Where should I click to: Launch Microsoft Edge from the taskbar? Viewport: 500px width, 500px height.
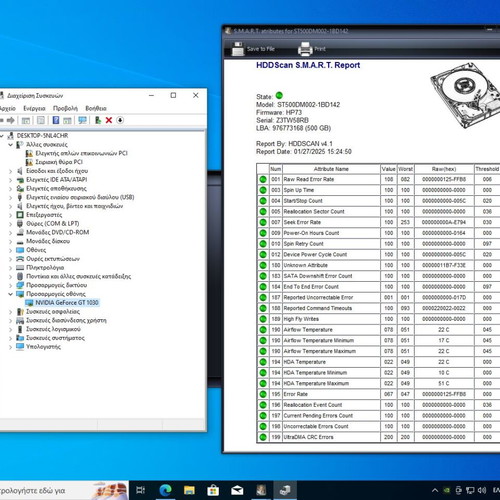pos(165,490)
